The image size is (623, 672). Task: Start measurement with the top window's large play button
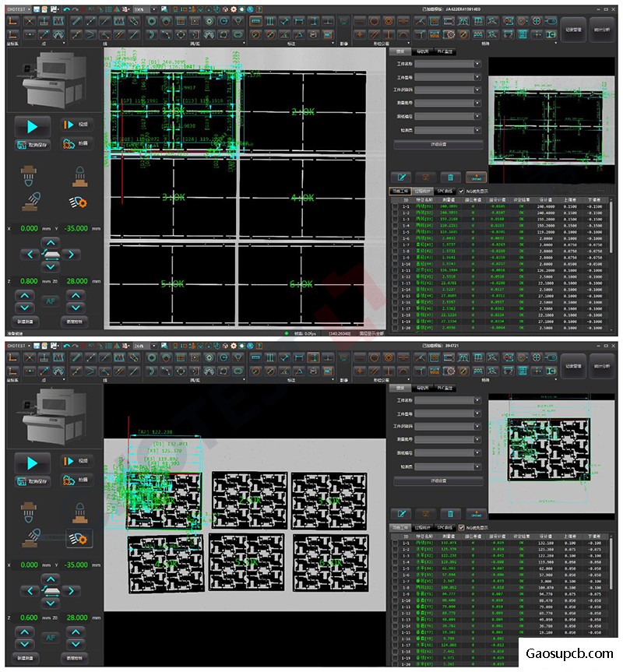[x=32, y=127]
